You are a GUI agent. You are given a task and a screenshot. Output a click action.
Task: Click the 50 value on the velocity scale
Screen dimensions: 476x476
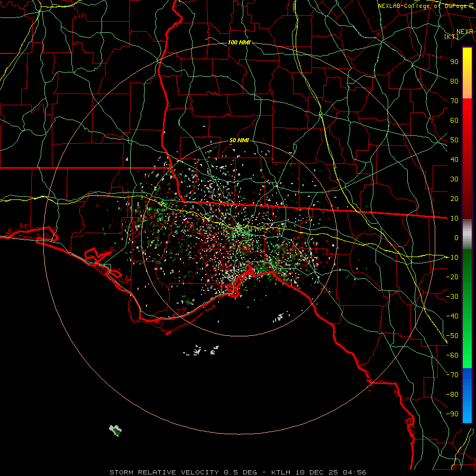(454, 140)
